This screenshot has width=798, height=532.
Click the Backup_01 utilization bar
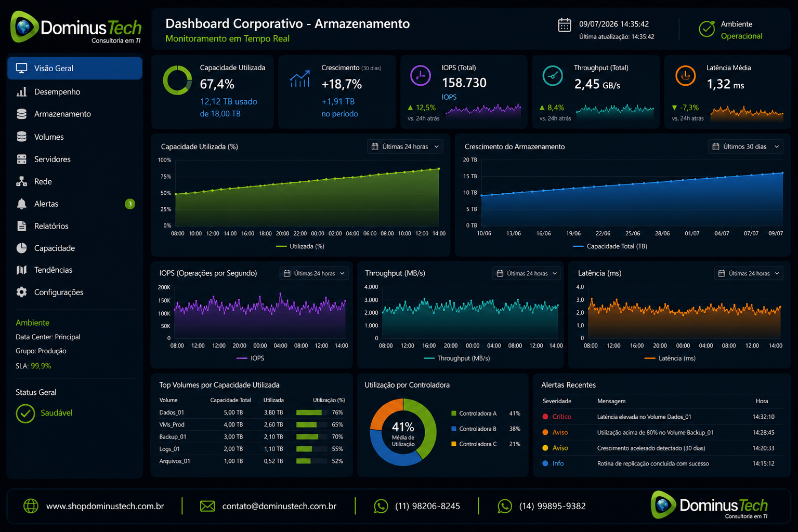(x=312, y=437)
